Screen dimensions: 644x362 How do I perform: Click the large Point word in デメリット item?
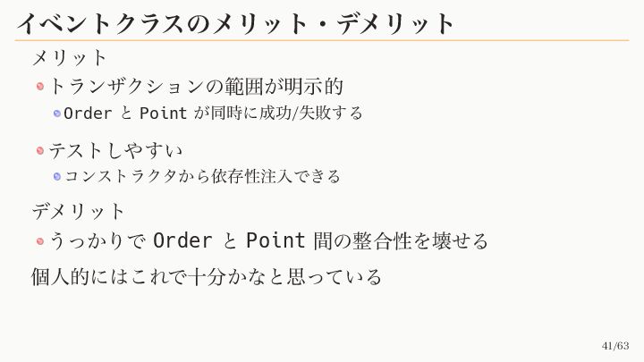coord(276,240)
